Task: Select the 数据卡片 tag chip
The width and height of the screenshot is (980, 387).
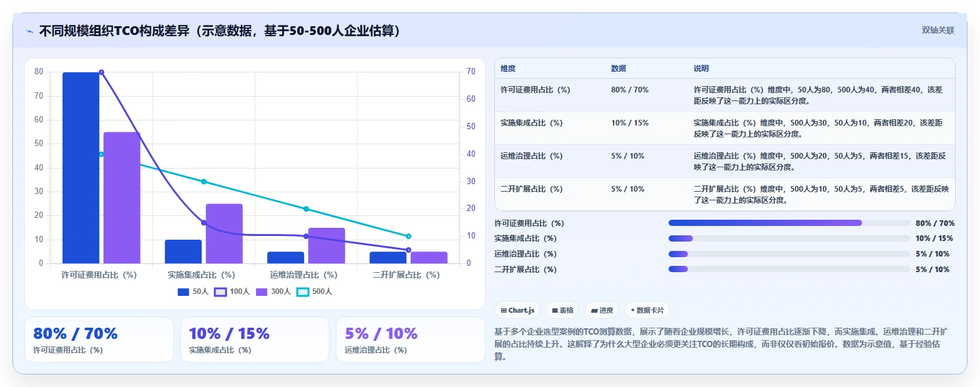Action: pyautogui.click(x=647, y=310)
